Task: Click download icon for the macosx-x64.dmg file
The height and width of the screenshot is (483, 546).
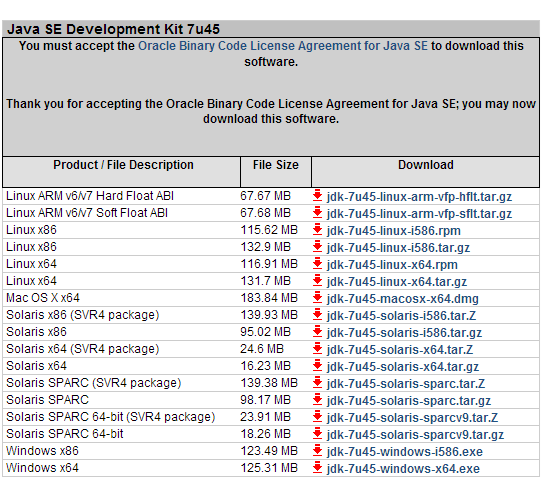Action: pos(317,298)
